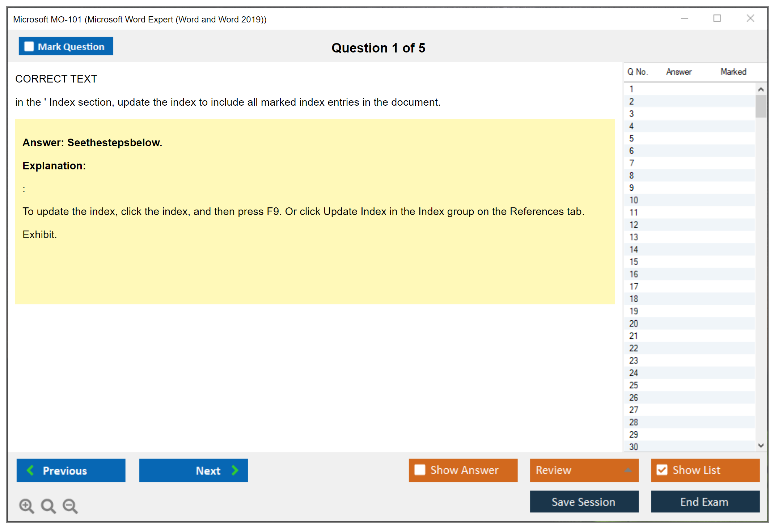The image size is (778, 532).
Task: Select question 17 in the list
Action: point(634,286)
